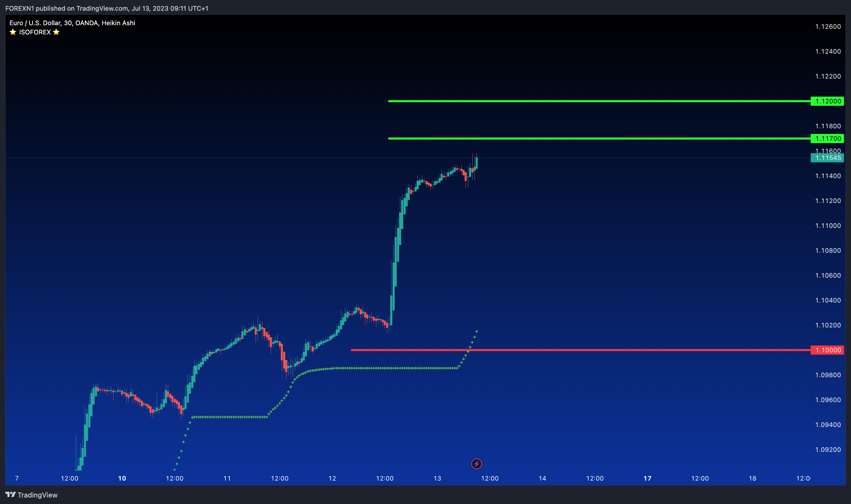The image size is (851, 504).
Task: Click date label 17 on time axis
Action: point(647,478)
